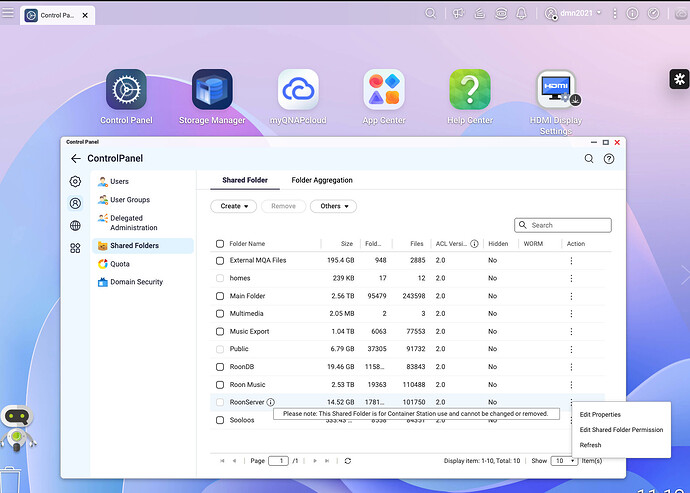Check the Roon Music checkbox
The image size is (690, 493).
coord(220,385)
